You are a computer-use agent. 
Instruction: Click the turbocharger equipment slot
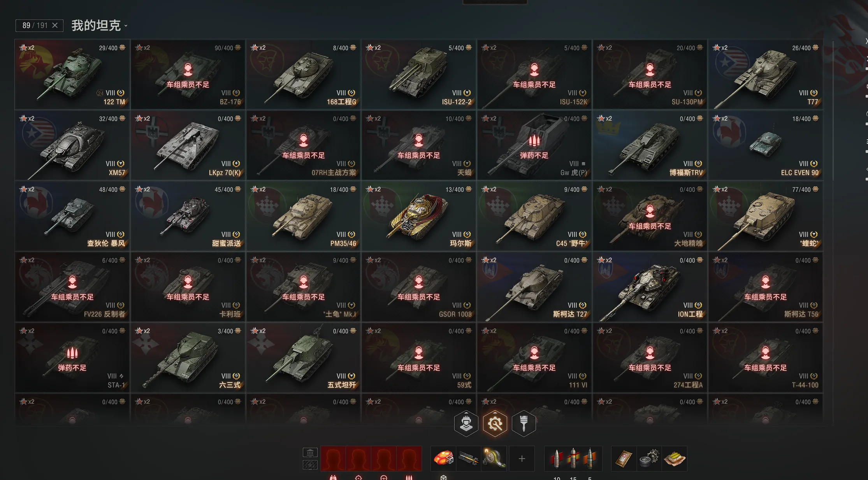click(x=494, y=459)
